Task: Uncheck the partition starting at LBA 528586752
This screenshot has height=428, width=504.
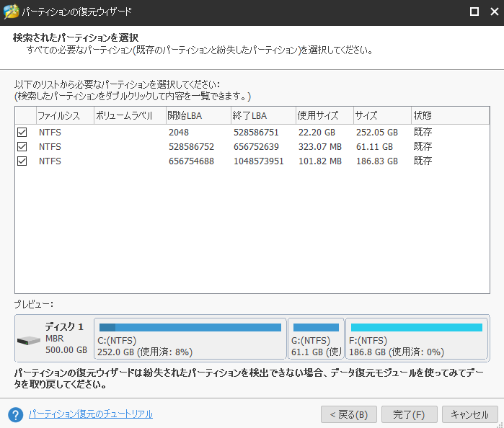Action: click(x=22, y=146)
